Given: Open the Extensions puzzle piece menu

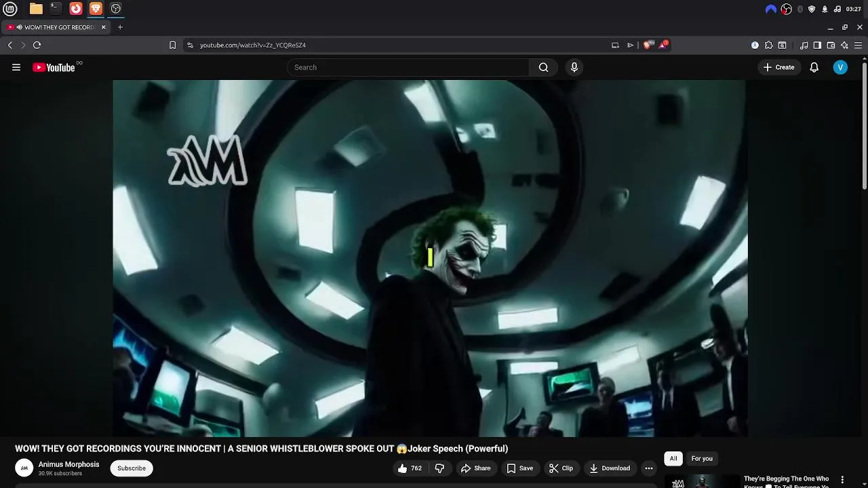Looking at the screenshot, I should click(768, 45).
